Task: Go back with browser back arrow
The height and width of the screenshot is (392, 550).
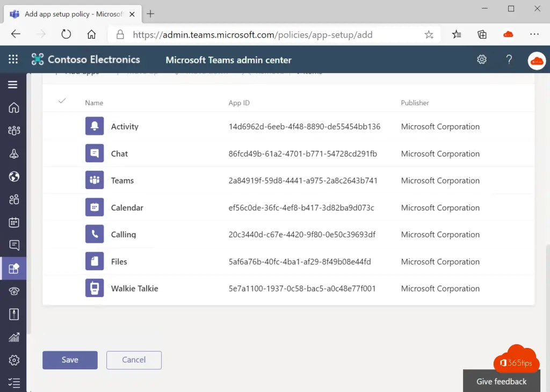Action: click(16, 34)
